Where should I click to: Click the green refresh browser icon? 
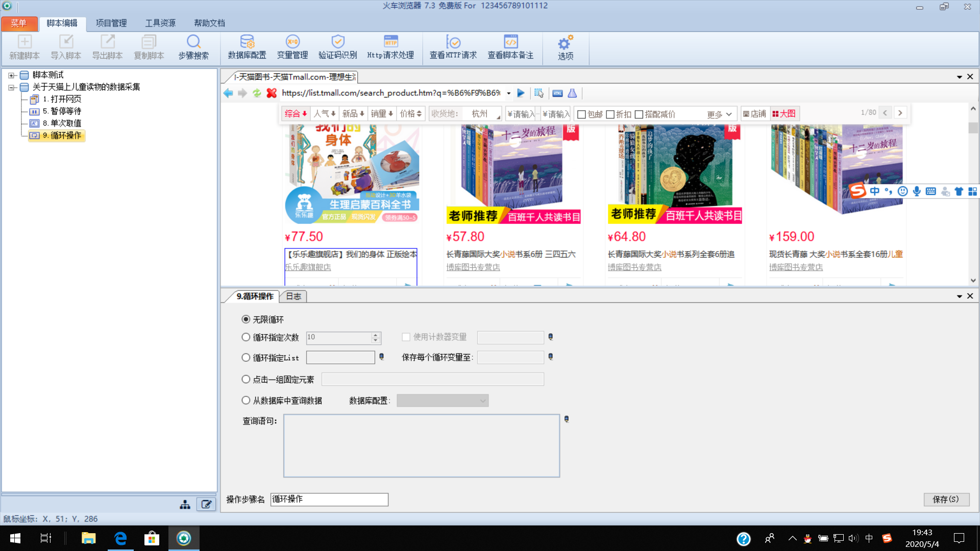pos(257,93)
